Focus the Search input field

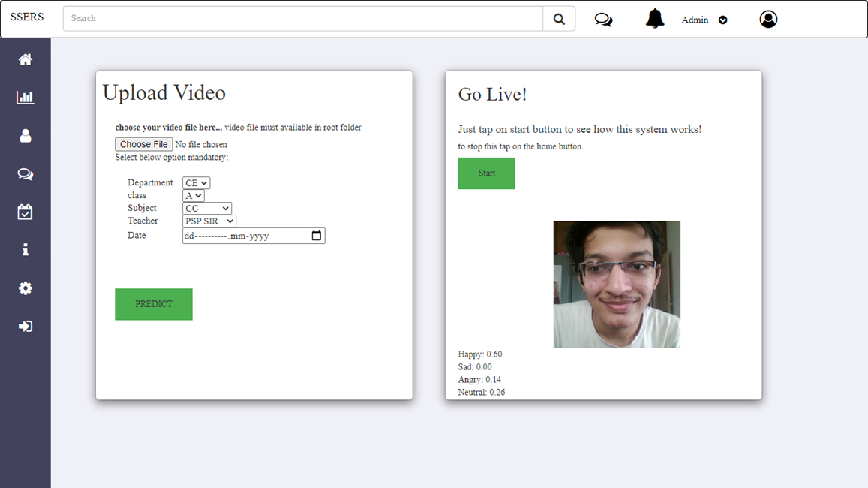[303, 19]
